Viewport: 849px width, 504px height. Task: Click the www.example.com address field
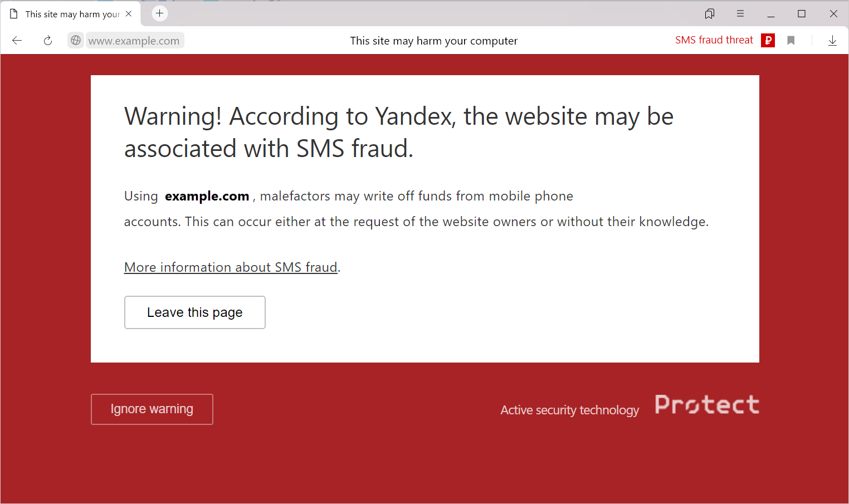pyautogui.click(x=134, y=41)
